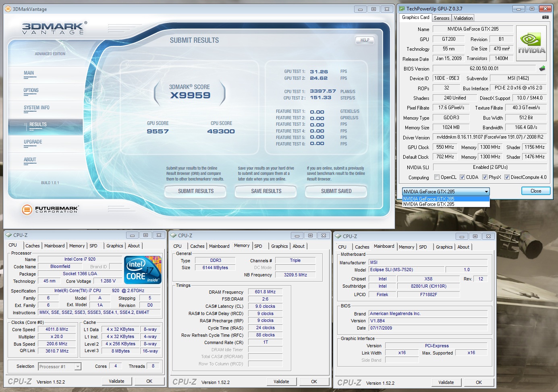Click OK in CPU-Z CPU window
The height and width of the screenshot is (392, 558).
point(149,381)
